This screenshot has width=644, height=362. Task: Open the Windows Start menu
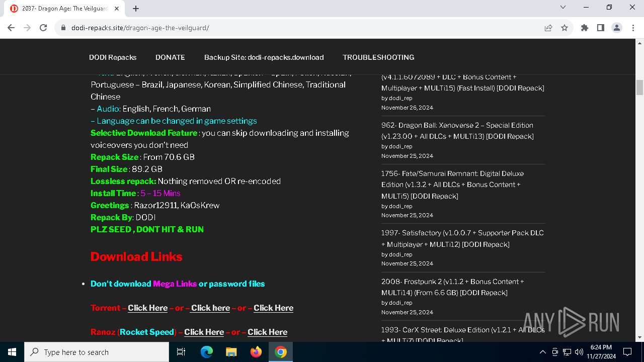[12, 352]
